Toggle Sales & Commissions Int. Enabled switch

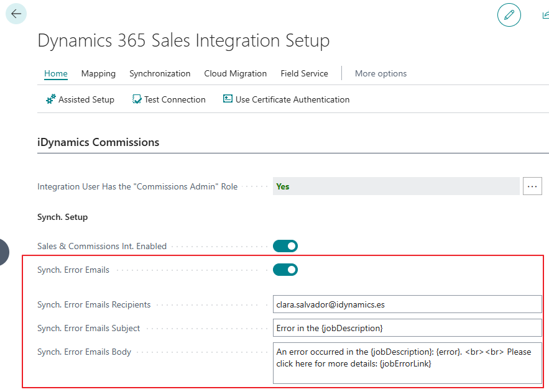pyautogui.click(x=285, y=246)
